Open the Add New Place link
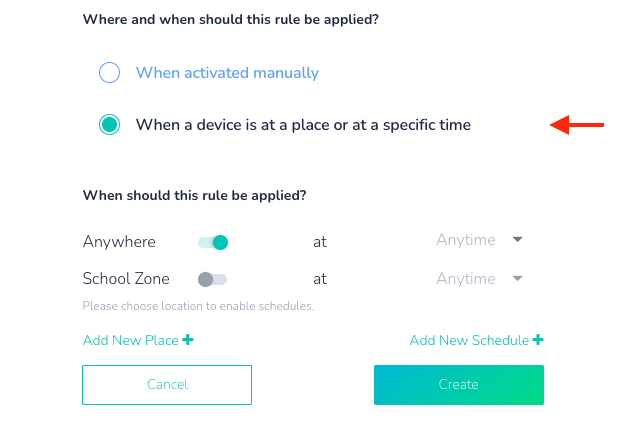Screen dimensions: 638x432 [130, 341]
